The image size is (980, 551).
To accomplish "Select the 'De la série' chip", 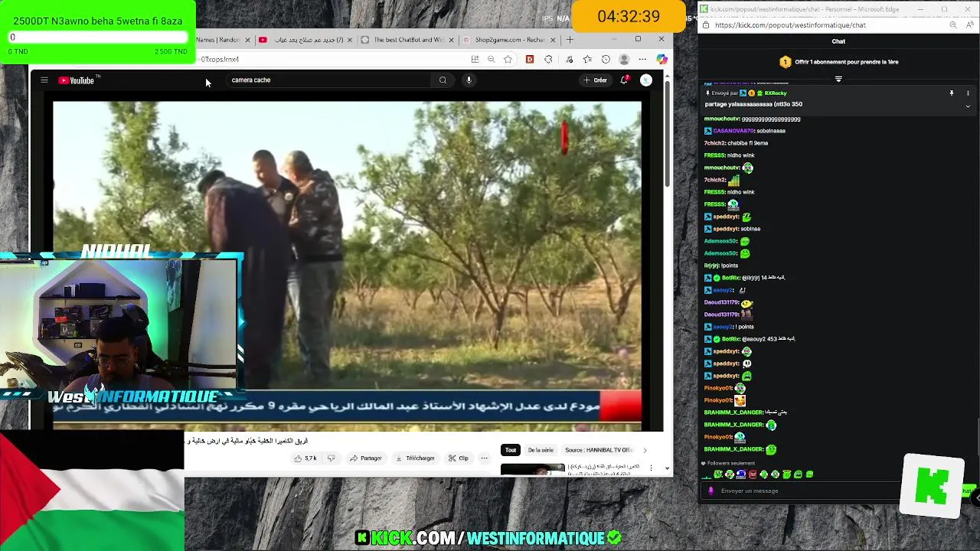I will [541, 450].
